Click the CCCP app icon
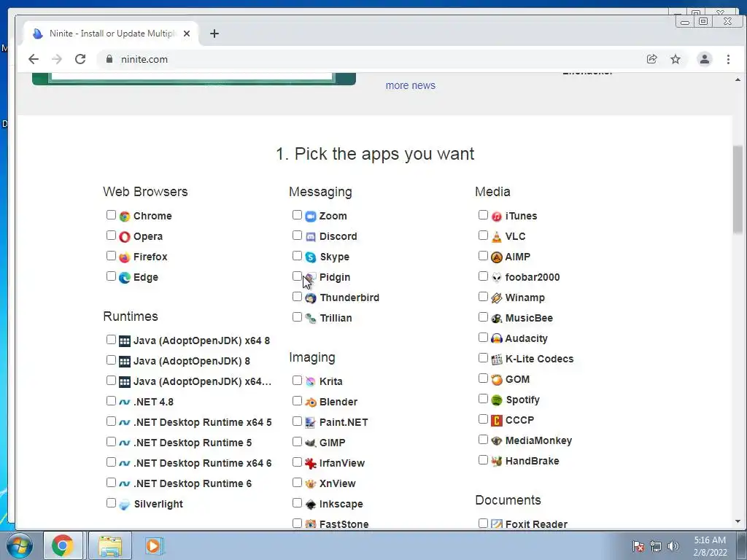Viewport: 747px width, 560px height. 496,421
